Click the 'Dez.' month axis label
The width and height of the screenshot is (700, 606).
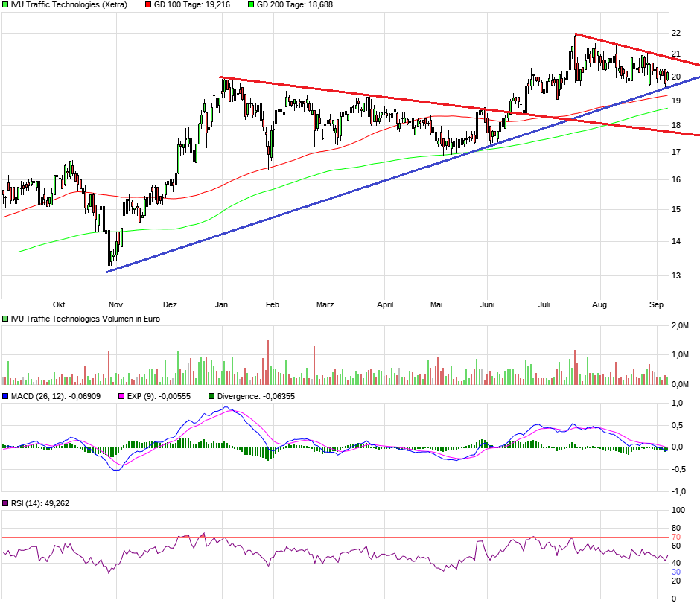pyautogui.click(x=171, y=304)
